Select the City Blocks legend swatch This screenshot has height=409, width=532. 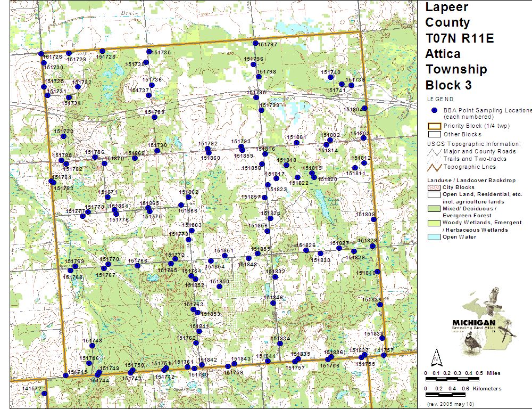click(434, 187)
